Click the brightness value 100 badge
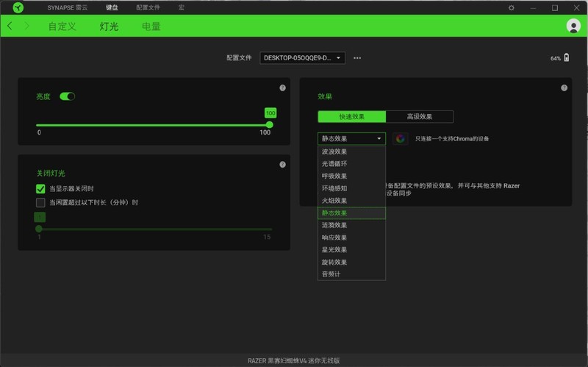The image size is (588, 367). pyautogui.click(x=270, y=113)
